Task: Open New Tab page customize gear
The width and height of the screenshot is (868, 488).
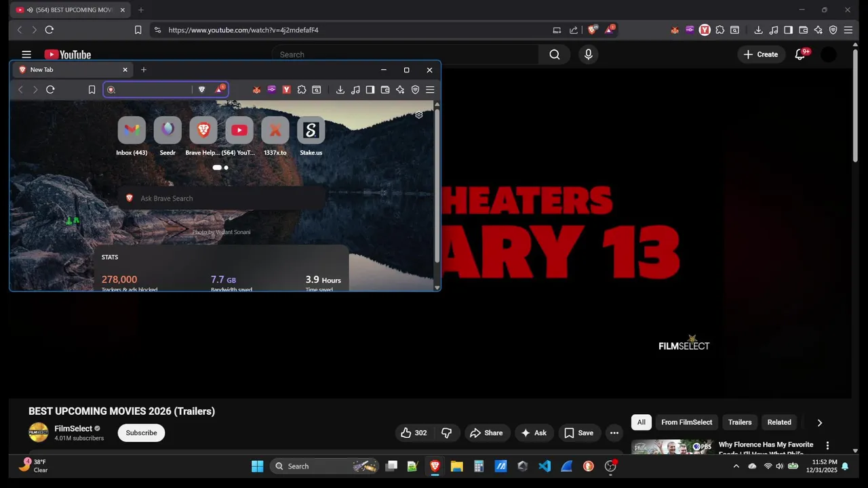Action: point(419,115)
